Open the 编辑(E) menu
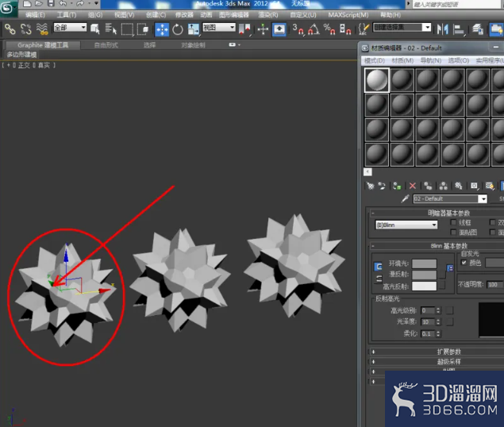Viewport: 504px width, 427px height. point(36,15)
